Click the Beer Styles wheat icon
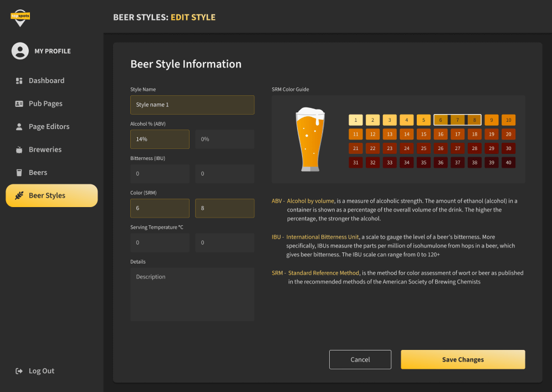This screenshot has width=552, height=392. (19, 195)
